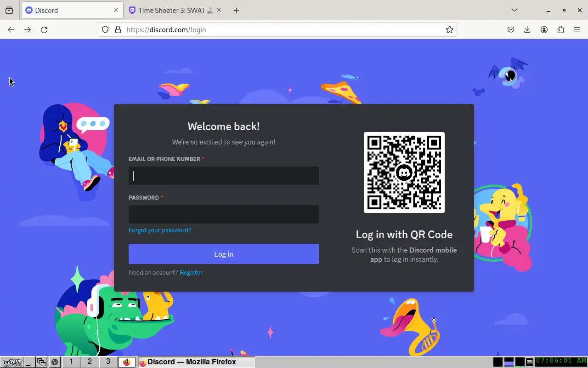Screen dimensions: 588x368
Task: Click the Register link
Action: coord(191,272)
